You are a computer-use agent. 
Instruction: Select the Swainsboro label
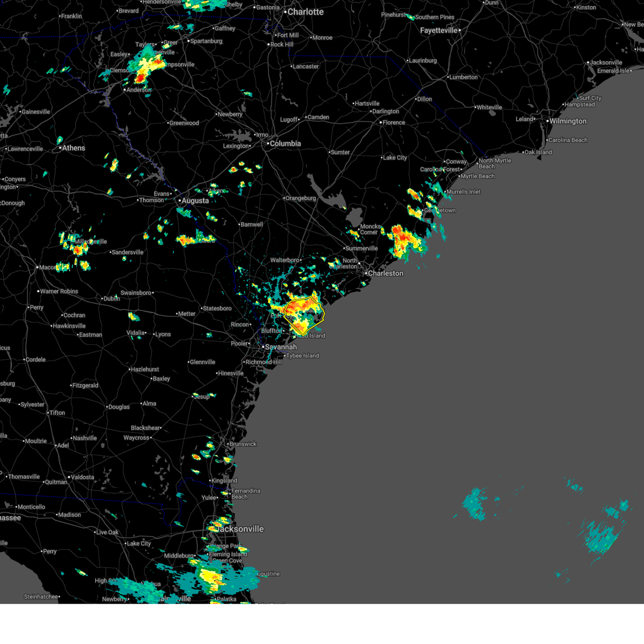point(136,293)
